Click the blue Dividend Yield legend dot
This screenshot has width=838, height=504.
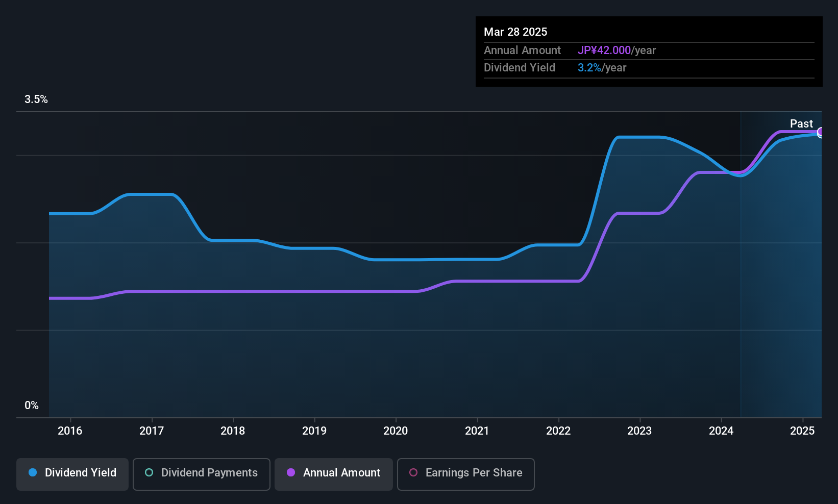pos(33,472)
